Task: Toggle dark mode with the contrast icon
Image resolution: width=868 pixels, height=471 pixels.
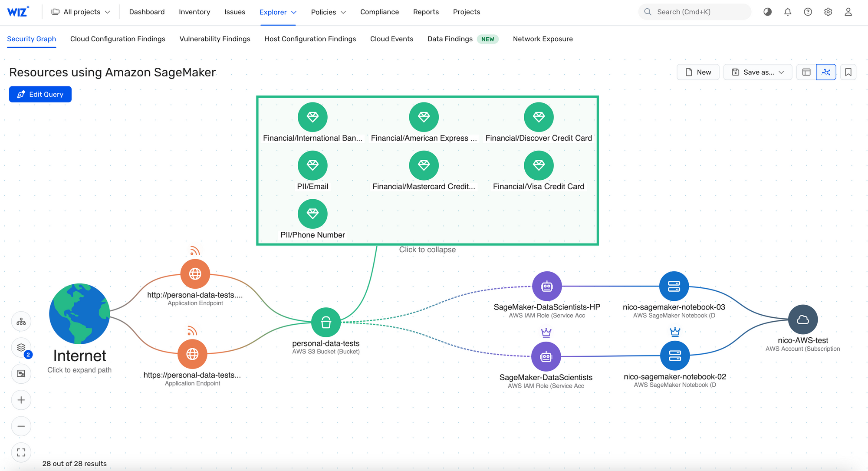Action: click(x=767, y=12)
